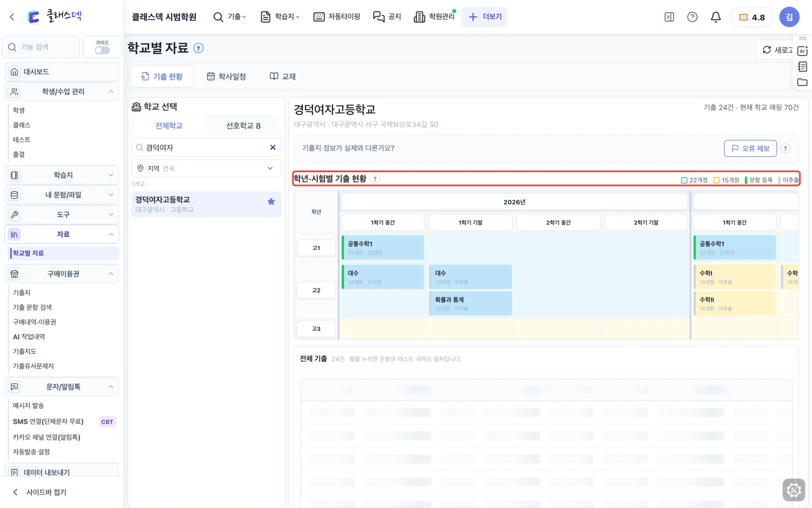
Task: Click the help icon next to 학년·시험별 기출 현황
Action: 375,179
